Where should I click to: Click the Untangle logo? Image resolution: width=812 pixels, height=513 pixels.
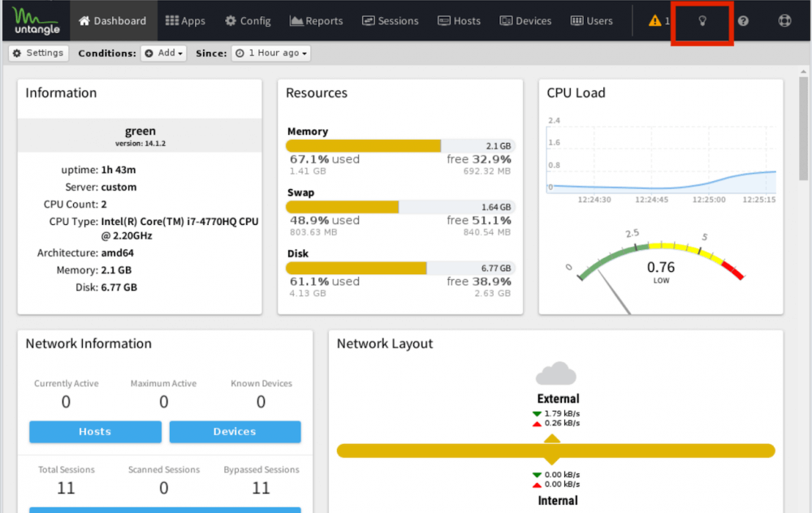[x=37, y=21]
